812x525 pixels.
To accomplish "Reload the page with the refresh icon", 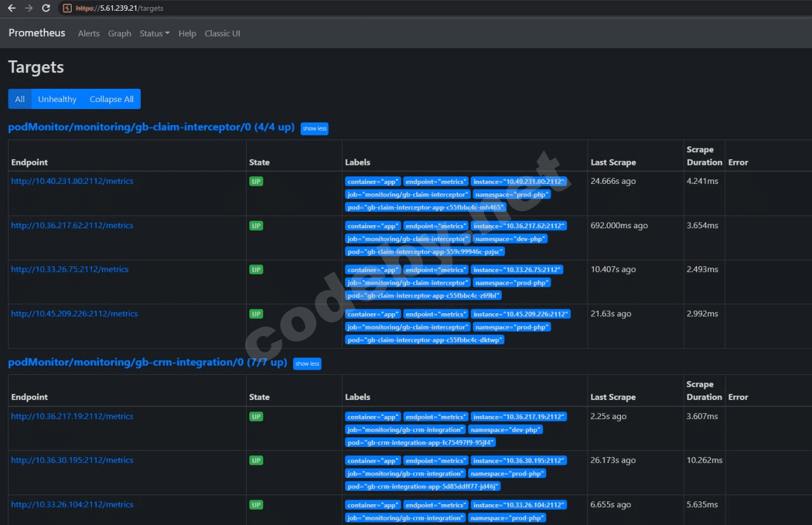I will [x=46, y=8].
